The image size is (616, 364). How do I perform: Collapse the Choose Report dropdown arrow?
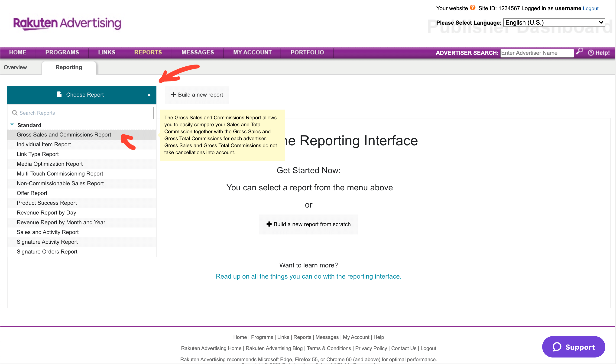click(149, 95)
